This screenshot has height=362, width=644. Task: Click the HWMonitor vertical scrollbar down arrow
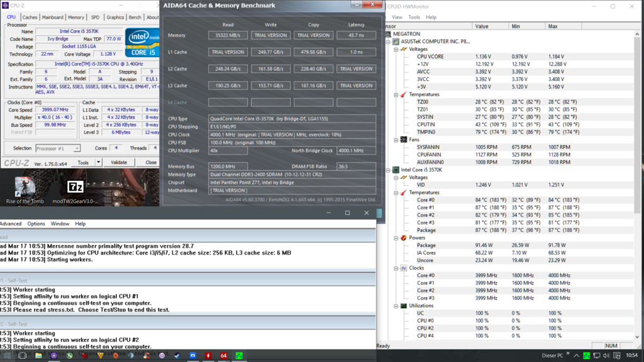tap(637, 337)
